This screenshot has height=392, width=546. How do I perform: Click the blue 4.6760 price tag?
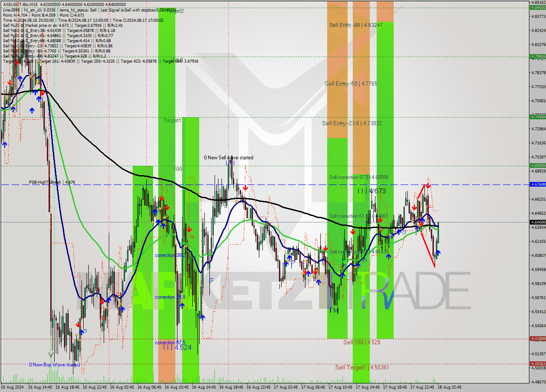pos(537,184)
